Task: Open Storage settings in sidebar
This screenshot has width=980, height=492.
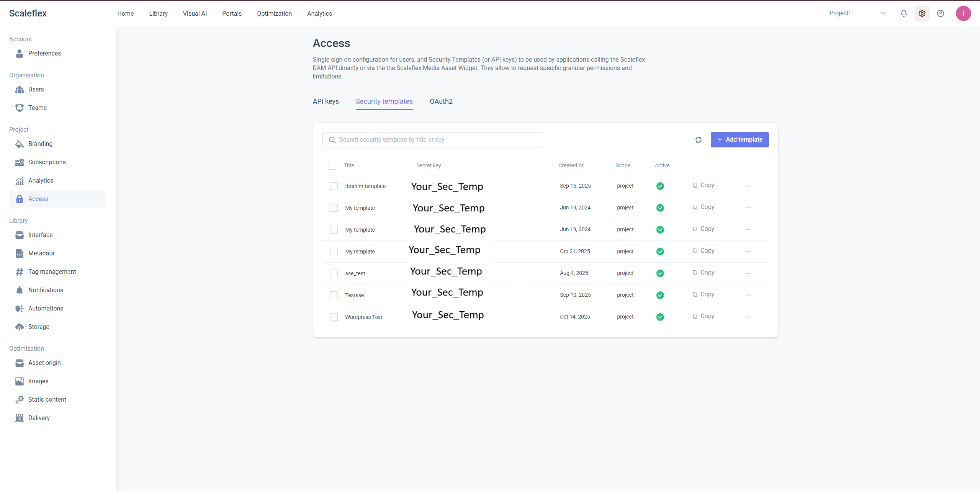Action: click(x=39, y=327)
